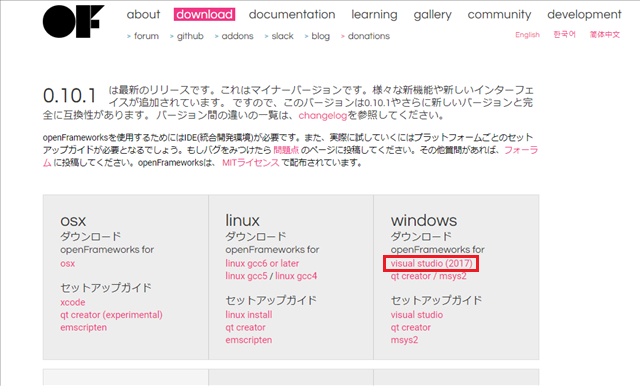Open the MITライセンス link

[251, 163]
